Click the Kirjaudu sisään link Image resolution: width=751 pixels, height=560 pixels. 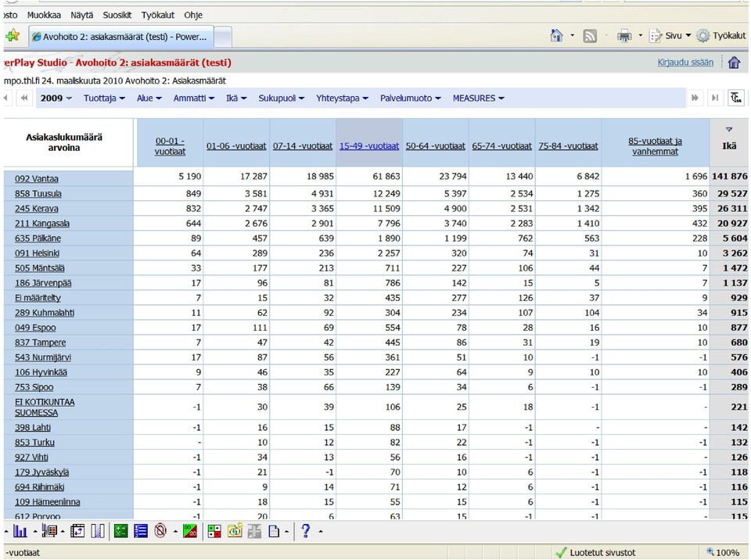pyautogui.click(x=685, y=63)
